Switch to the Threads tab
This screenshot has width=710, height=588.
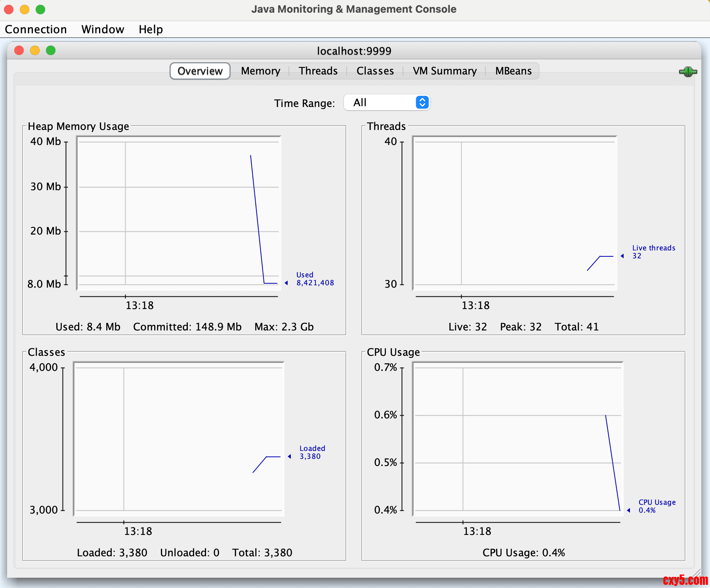(318, 71)
